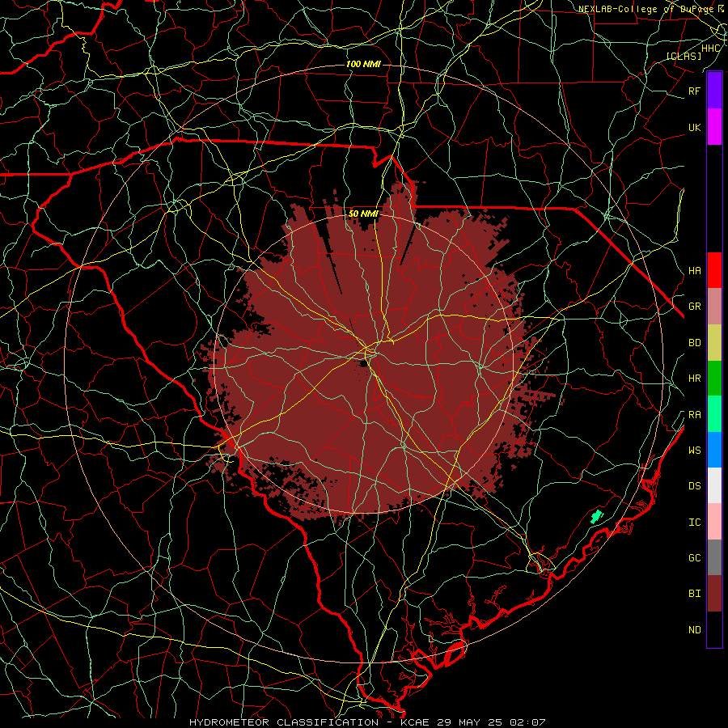Viewport: 728px width, 728px height.
Task: Click the DS legend label
Action: tap(694, 486)
